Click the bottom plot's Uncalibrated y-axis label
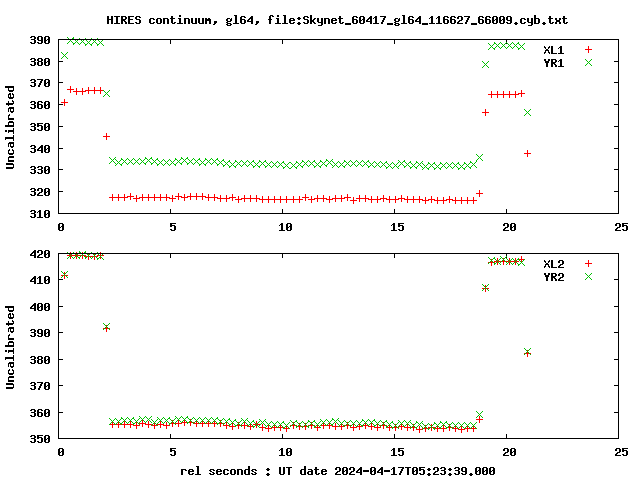The width and height of the screenshot is (640, 480). (10, 347)
